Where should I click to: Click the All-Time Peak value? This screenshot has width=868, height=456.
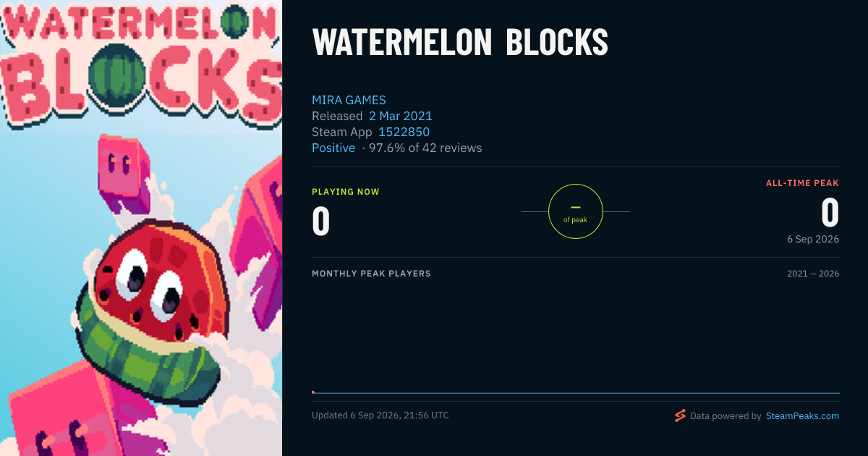point(830,213)
